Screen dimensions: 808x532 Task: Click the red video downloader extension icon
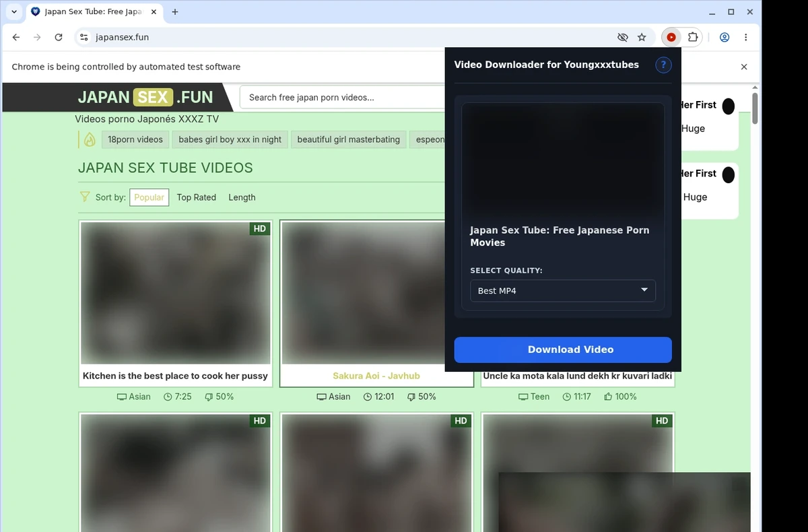(x=671, y=38)
